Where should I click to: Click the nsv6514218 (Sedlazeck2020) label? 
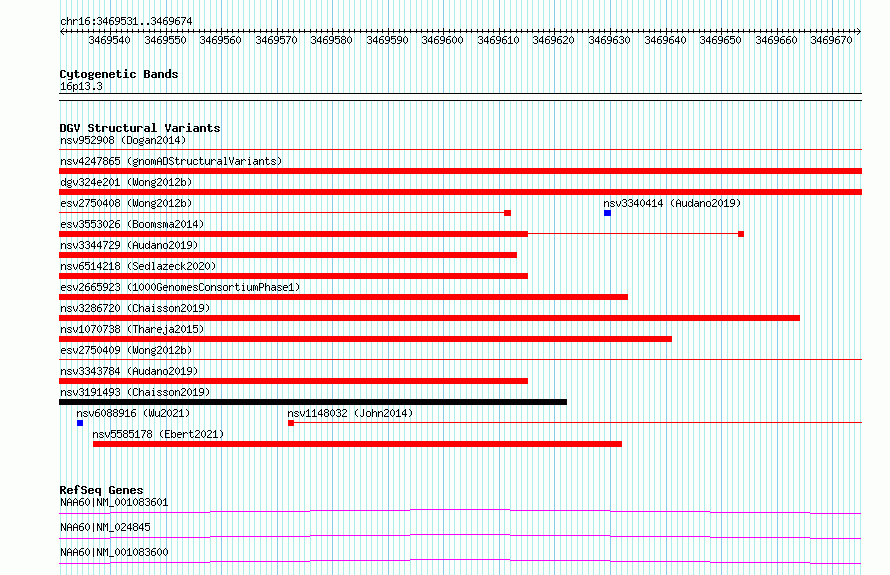(x=138, y=266)
